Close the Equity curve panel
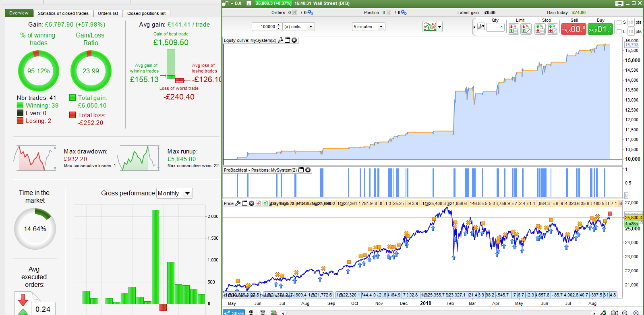Viewport: 644px width, 315px height. (x=294, y=40)
